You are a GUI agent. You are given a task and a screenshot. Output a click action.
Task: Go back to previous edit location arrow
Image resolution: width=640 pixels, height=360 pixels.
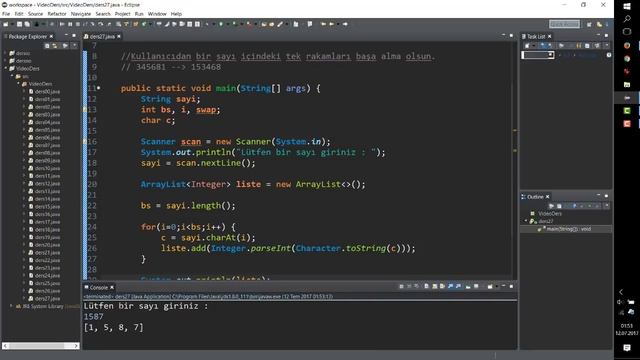pos(323,24)
